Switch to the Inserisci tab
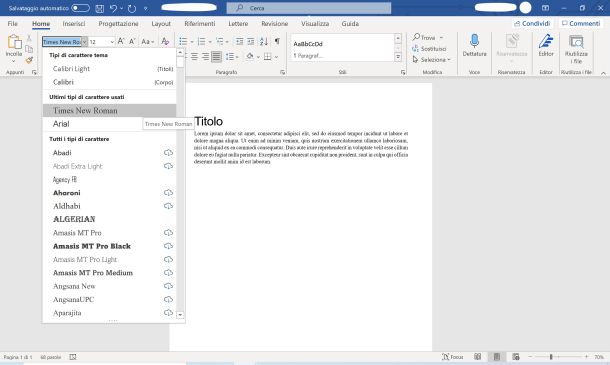This screenshot has height=365, width=610. (74, 24)
